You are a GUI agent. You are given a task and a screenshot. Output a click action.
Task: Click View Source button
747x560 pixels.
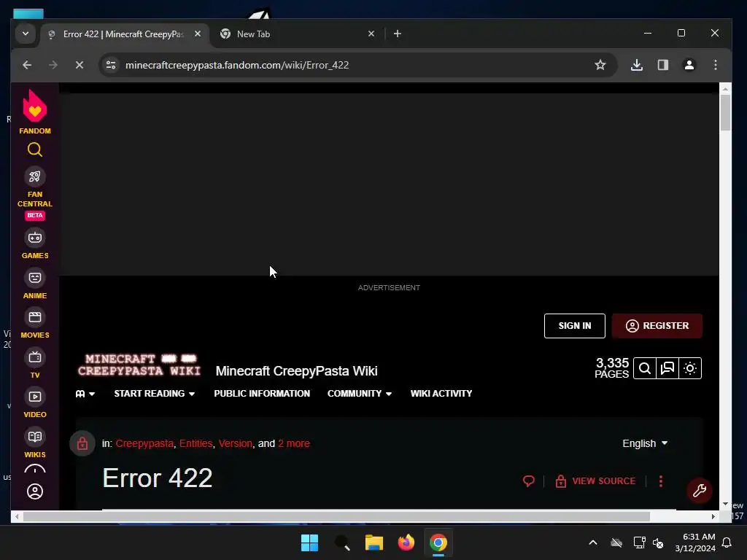(x=595, y=481)
